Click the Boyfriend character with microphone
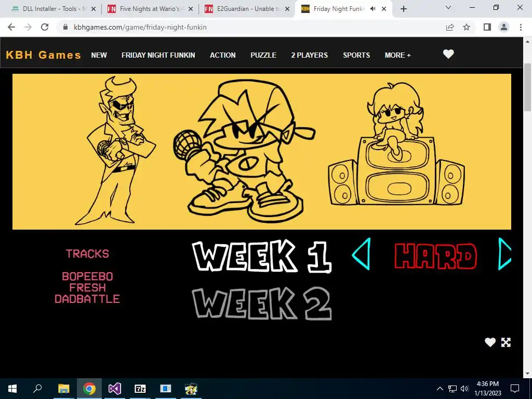This screenshot has height=399, width=532. coord(244,151)
